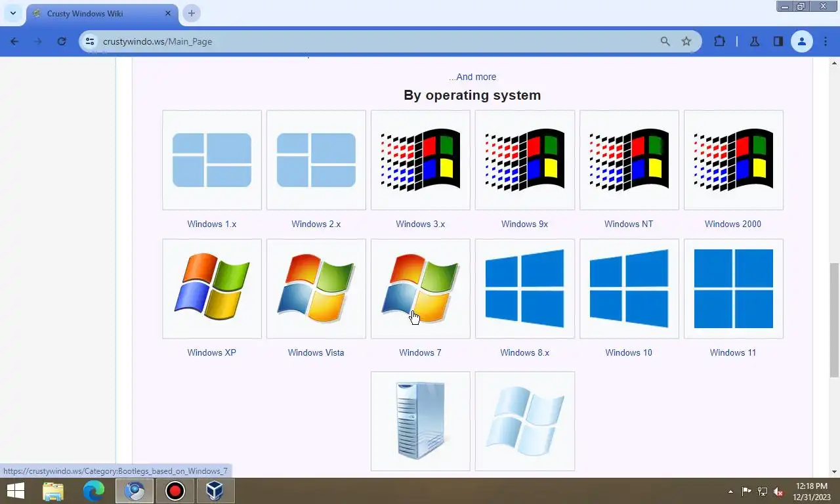Follow the Windows NT text link
This screenshot has height=504, width=840.
629,224
